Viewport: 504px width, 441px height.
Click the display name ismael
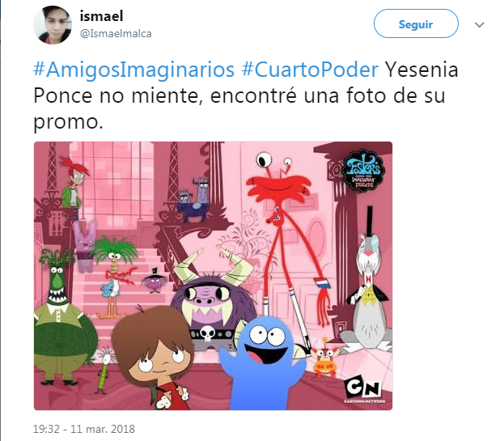point(101,15)
